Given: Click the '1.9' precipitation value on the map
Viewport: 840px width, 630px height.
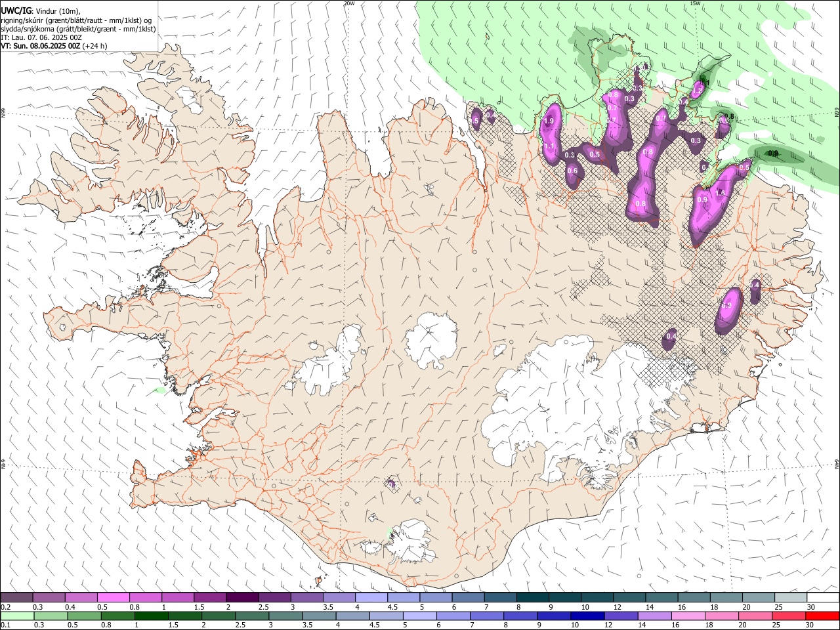Looking at the screenshot, I should pos(549,121).
